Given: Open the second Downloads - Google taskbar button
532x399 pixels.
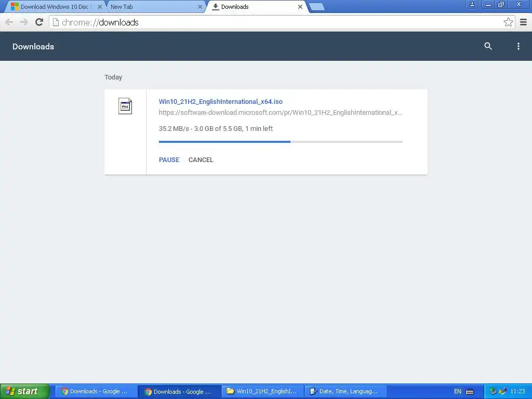Looking at the screenshot, I should [x=179, y=392].
